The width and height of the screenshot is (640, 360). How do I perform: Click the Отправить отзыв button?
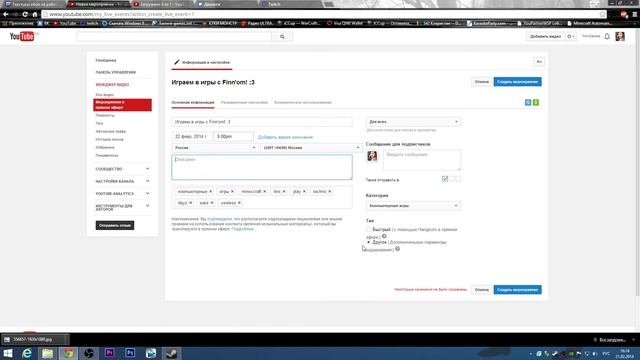pos(115,225)
